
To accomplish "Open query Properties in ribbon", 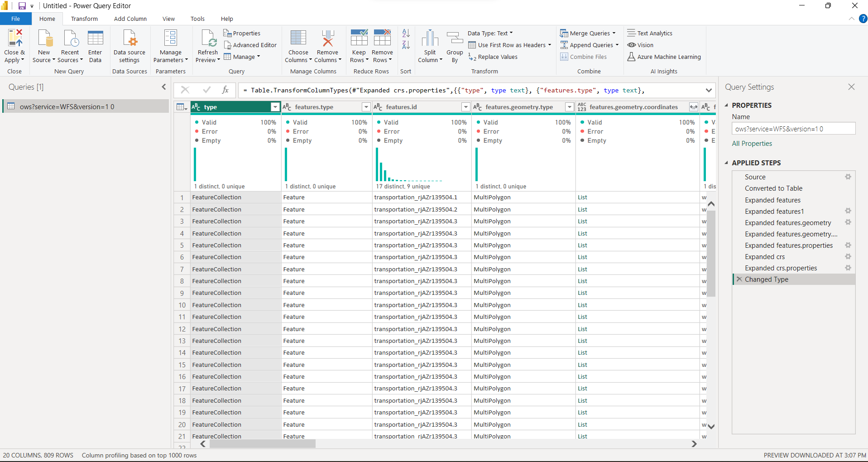I will coord(242,33).
